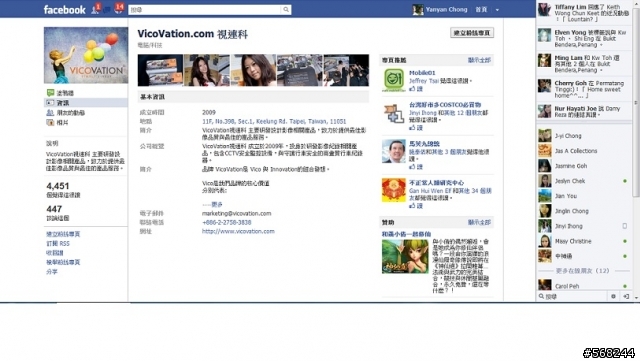640x361 pixels.
Task: Open the COSTCO page icon
Action: [393, 114]
